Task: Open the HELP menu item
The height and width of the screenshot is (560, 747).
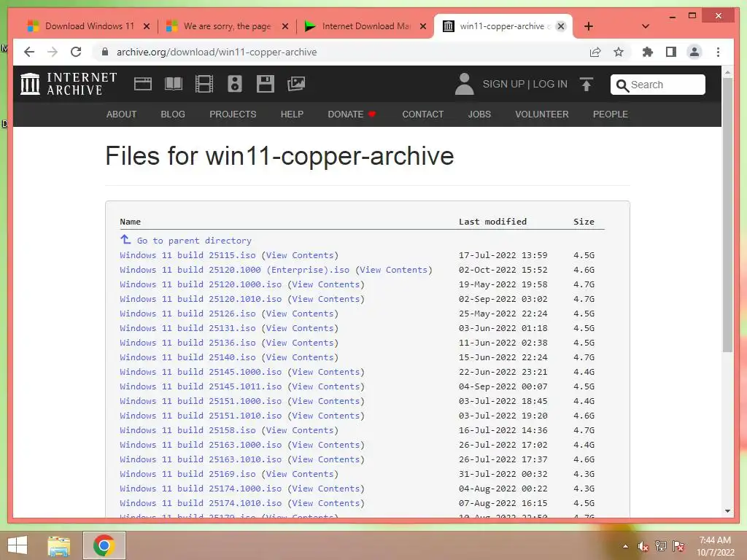Action: pos(292,114)
